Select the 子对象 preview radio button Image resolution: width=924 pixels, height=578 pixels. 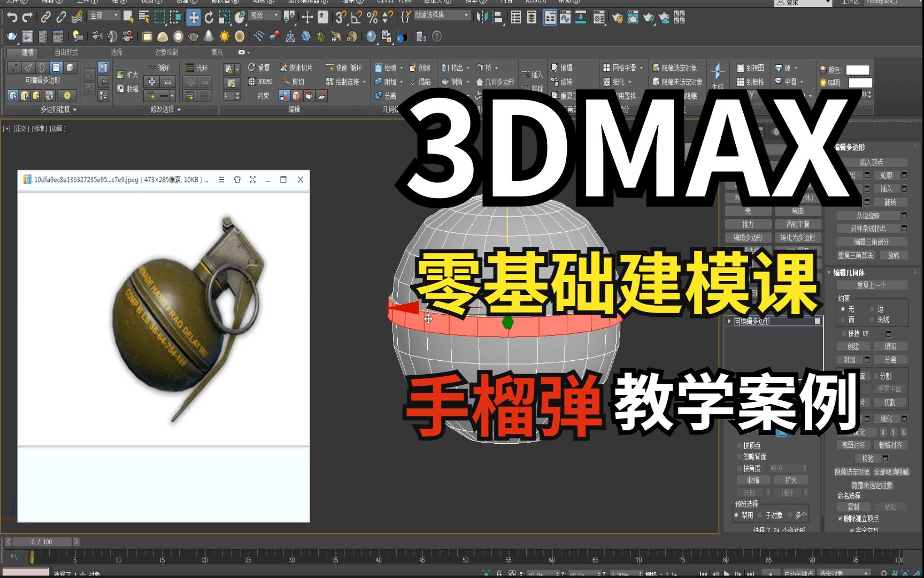760,515
